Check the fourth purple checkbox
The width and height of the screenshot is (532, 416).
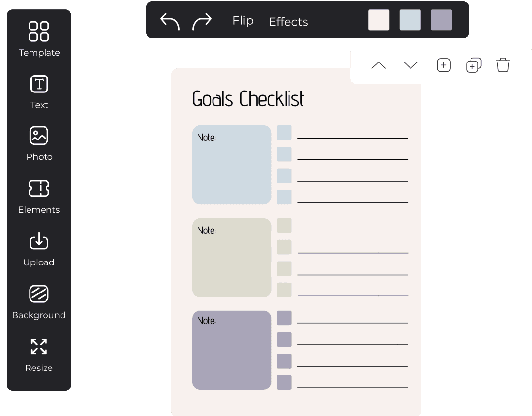(x=284, y=383)
